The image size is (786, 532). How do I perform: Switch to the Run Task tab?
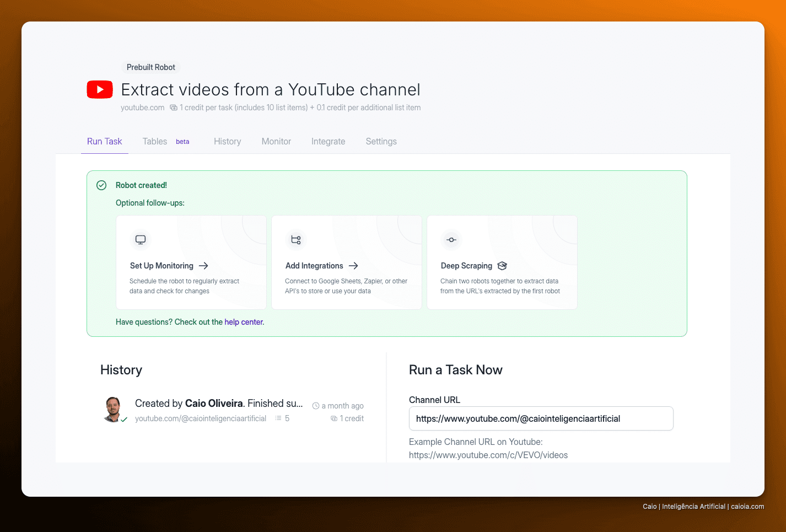[105, 141]
